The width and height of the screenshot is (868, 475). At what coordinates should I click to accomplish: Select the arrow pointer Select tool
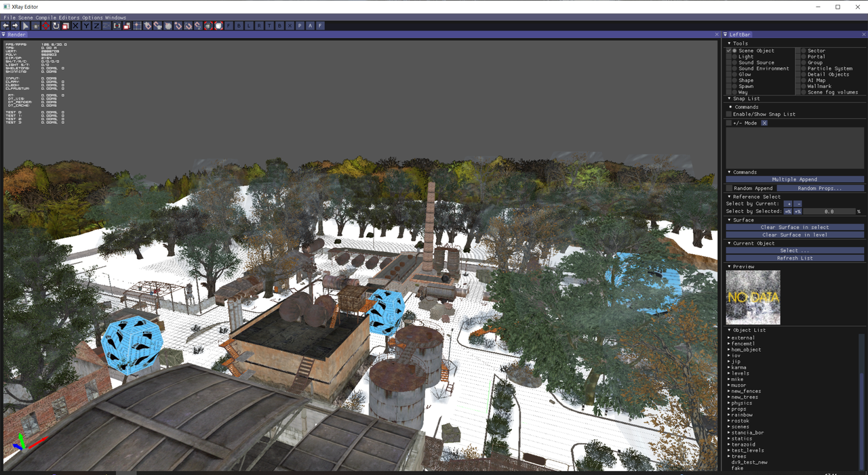point(25,26)
